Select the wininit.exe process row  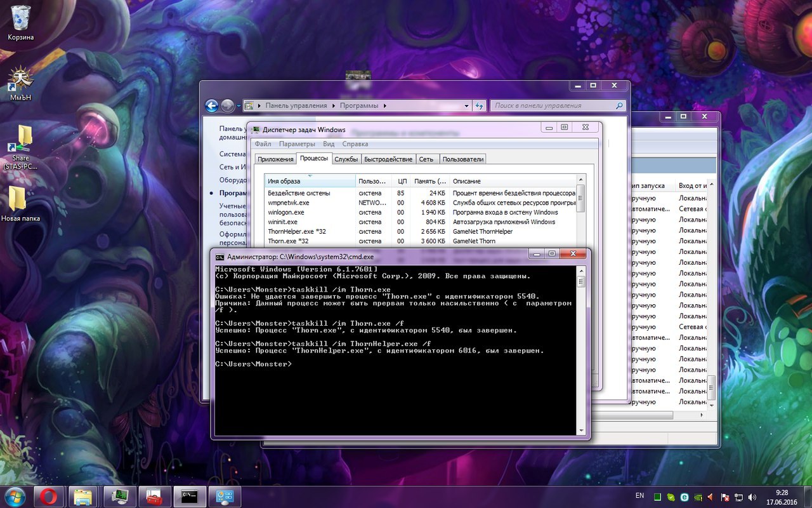click(x=420, y=222)
